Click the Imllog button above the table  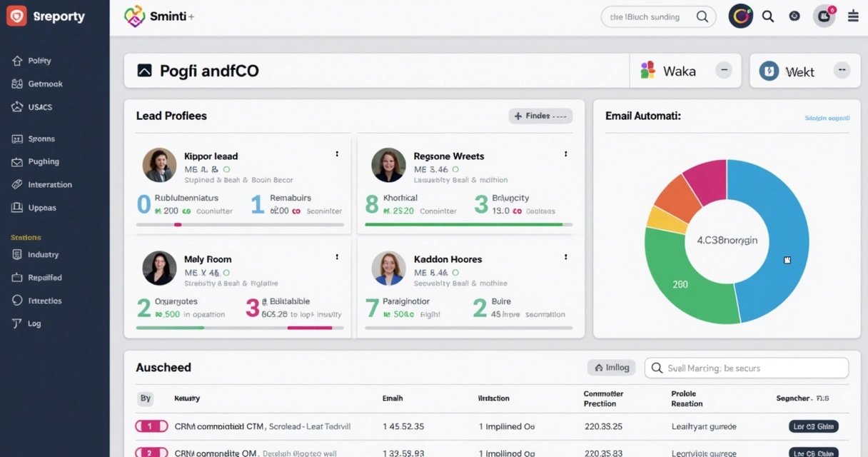[611, 367]
